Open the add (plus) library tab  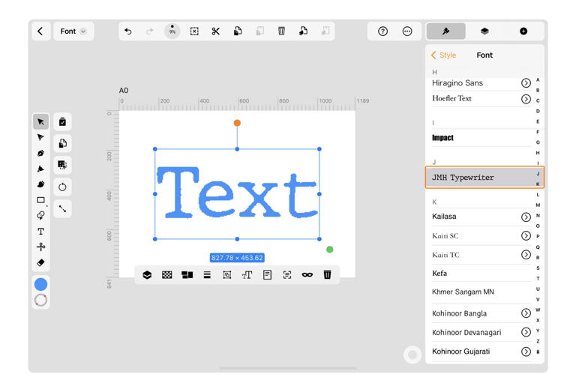click(x=523, y=31)
